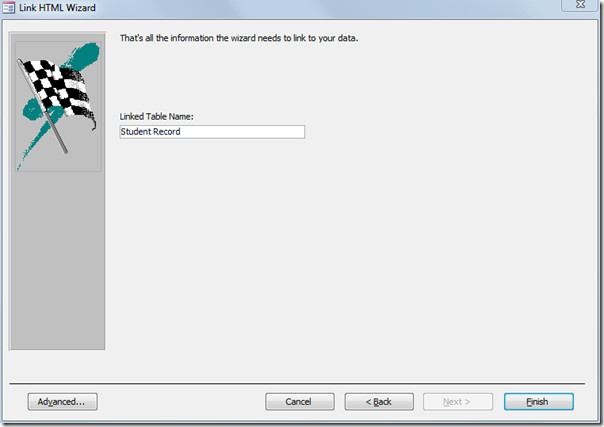Click the Advanced... button
Viewport: 604px width, 427px height.
(62, 402)
